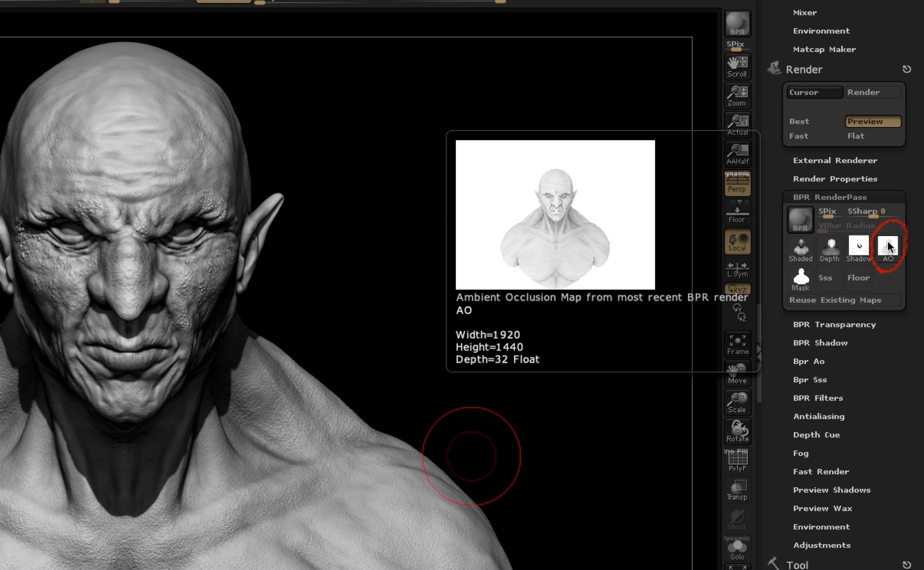
Task: Toggle PolyF polyframe display
Action: [737, 461]
